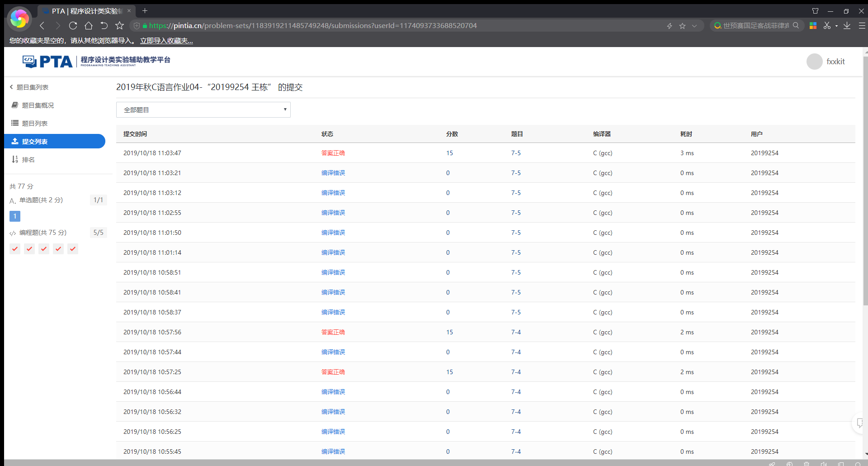868x466 pixels.
Task: Expand the address bar chevron dropdown
Action: pos(694,26)
